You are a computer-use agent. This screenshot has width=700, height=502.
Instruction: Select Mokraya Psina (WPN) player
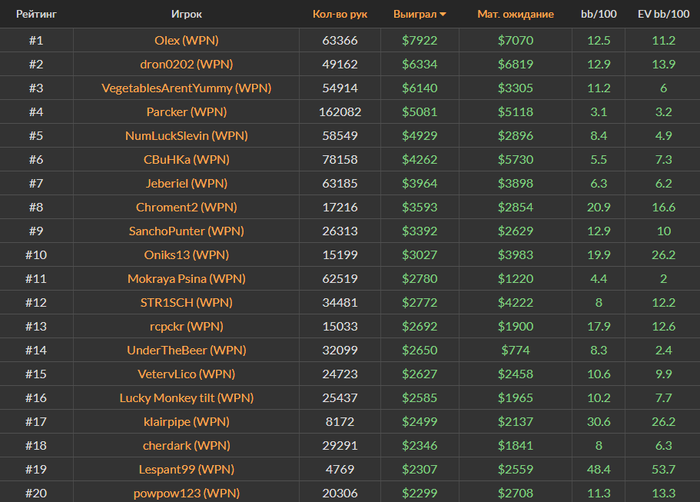click(x=187, y=279)
